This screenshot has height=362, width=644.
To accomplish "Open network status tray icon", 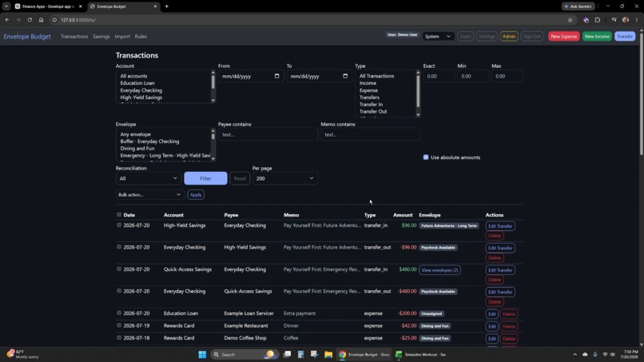I will tap(605, 354).
